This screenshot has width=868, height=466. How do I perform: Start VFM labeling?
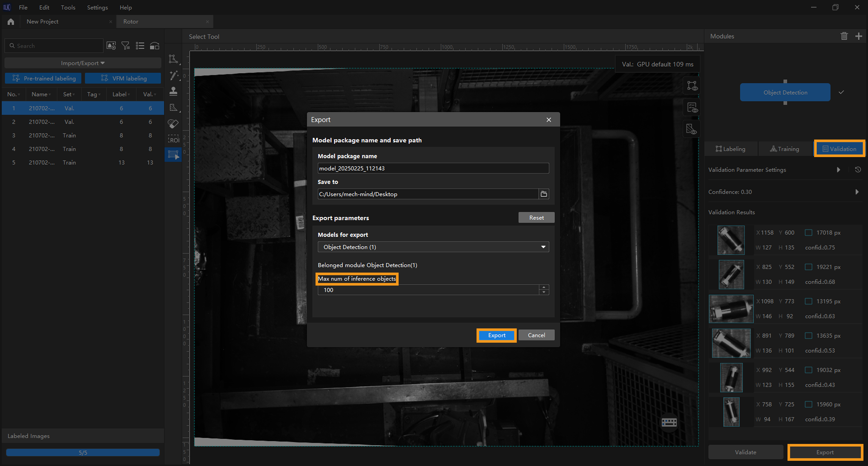123,78
